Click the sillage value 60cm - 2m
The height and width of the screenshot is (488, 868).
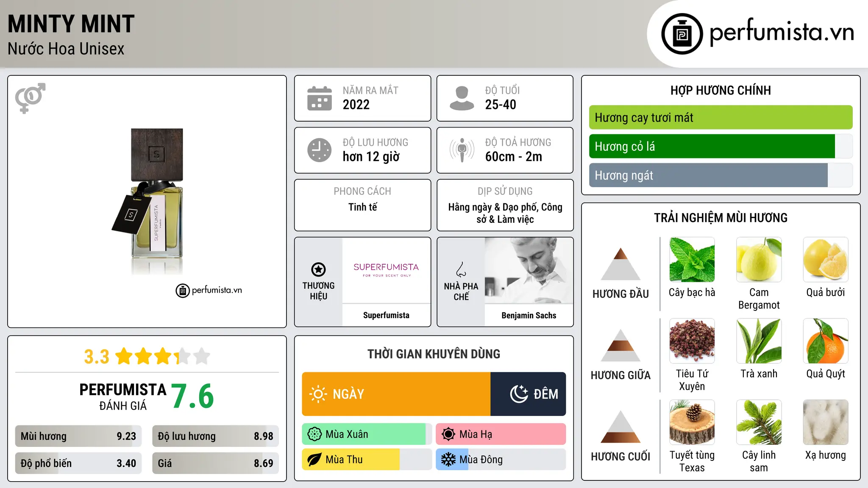click(514, 157)
